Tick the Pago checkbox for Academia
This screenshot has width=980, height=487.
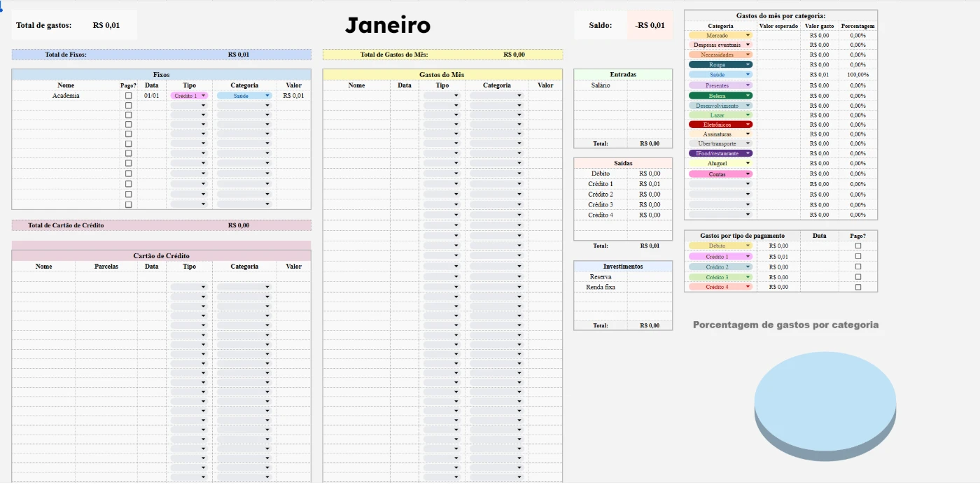(128, 96)
